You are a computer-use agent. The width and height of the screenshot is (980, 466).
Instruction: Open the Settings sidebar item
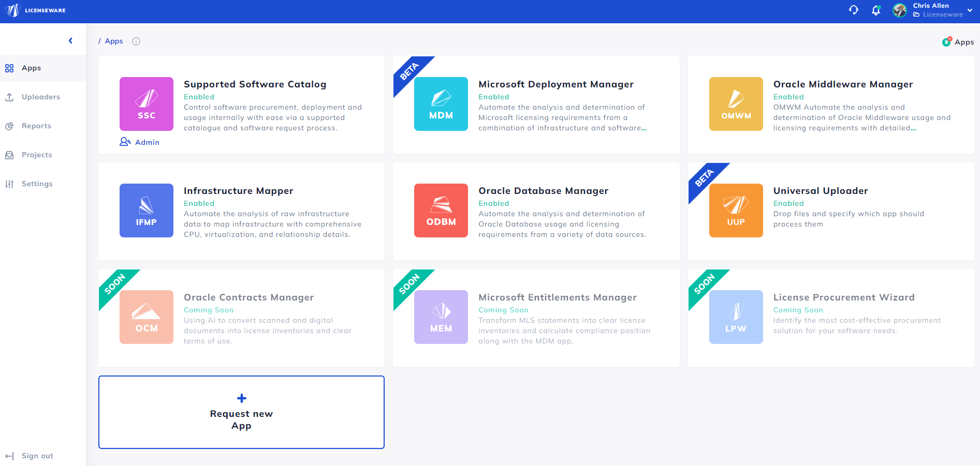click(x=43, y=184)
